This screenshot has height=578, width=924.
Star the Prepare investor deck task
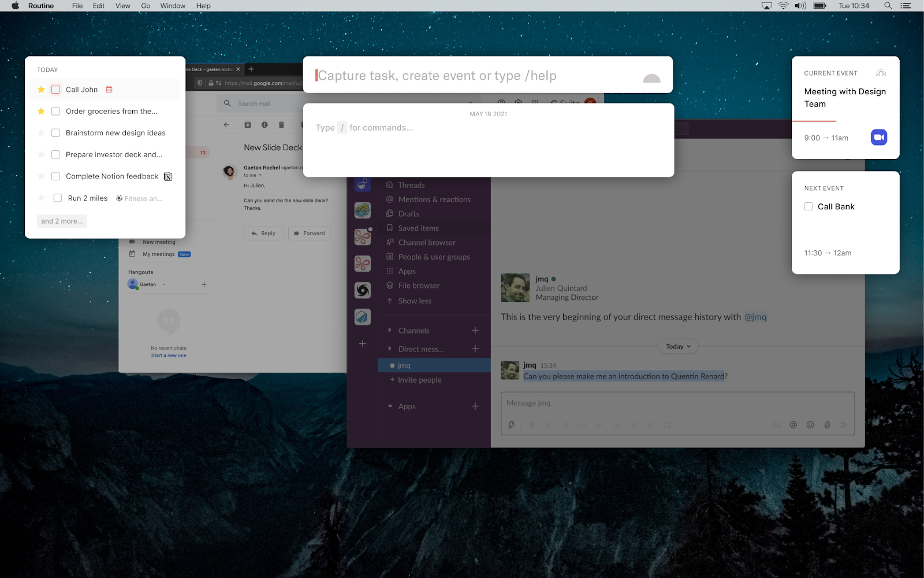(x=41, y=154)
